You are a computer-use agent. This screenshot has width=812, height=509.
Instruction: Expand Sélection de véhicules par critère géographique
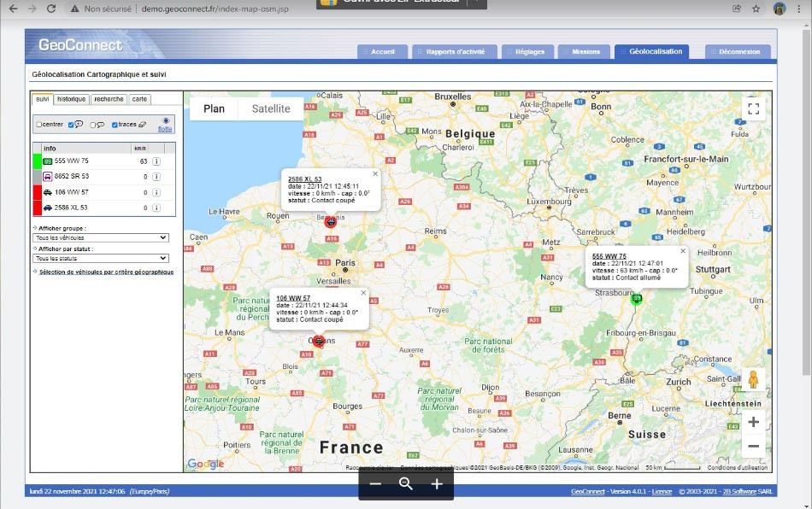point(106,272)
